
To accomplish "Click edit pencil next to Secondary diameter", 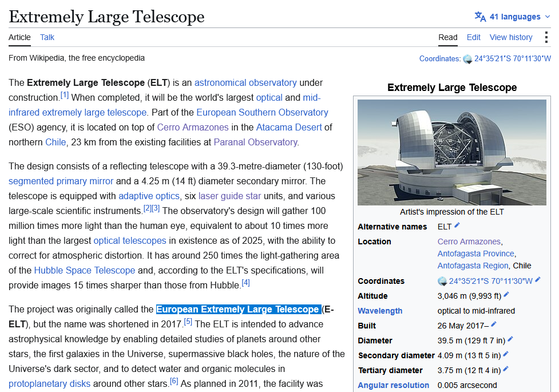I will (x=506, y=354).
